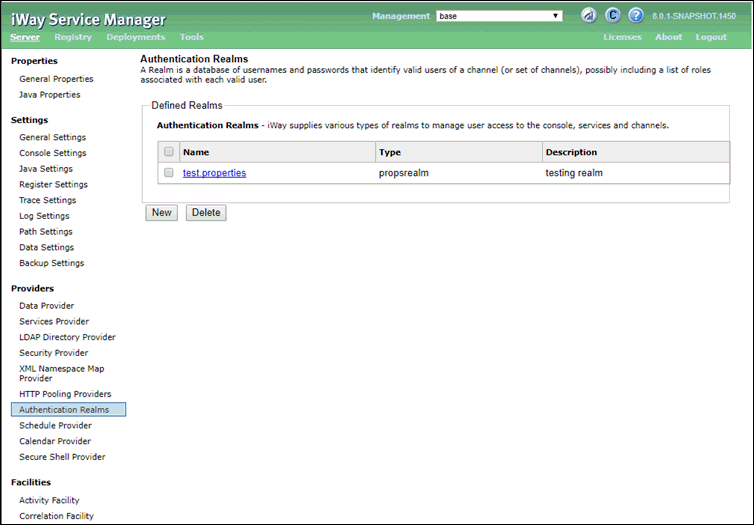Open Activity Facility

tap(49, 500)
